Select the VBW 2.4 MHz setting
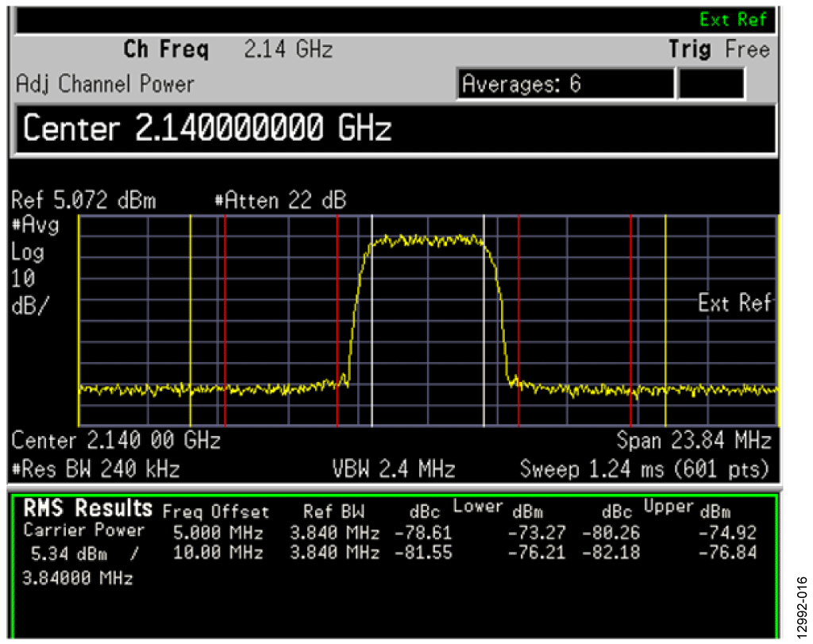Image resolution: width=813 pixels, height=644 pixels. (x=393, y=469)
